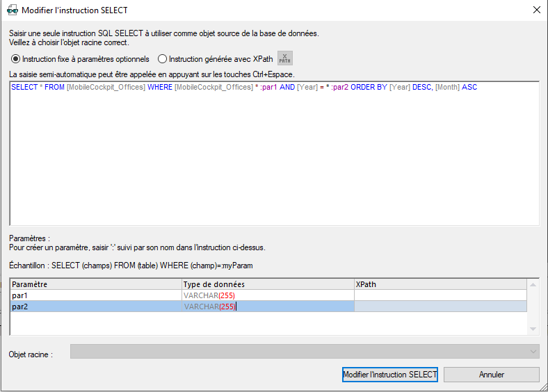Click the glasses app icon in title bar

click(x=12, y=10)
